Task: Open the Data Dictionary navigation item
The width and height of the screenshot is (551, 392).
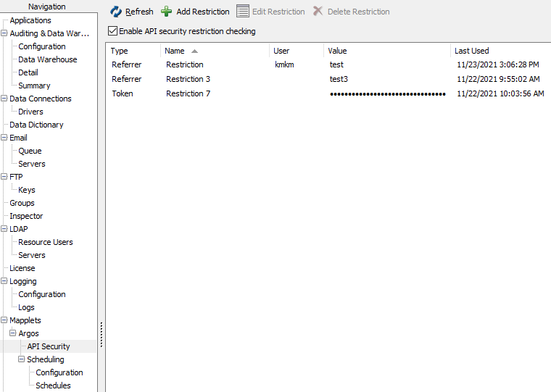Action: (36, 125)
